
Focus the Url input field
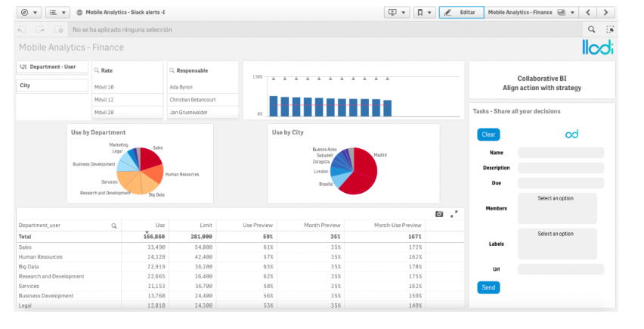[561, 269]
